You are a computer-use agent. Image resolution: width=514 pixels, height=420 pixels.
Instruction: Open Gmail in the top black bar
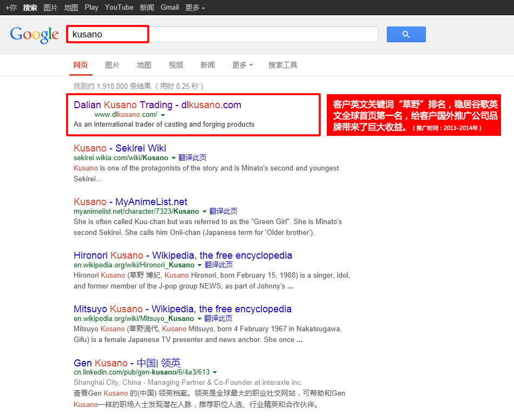coord(169,8)
